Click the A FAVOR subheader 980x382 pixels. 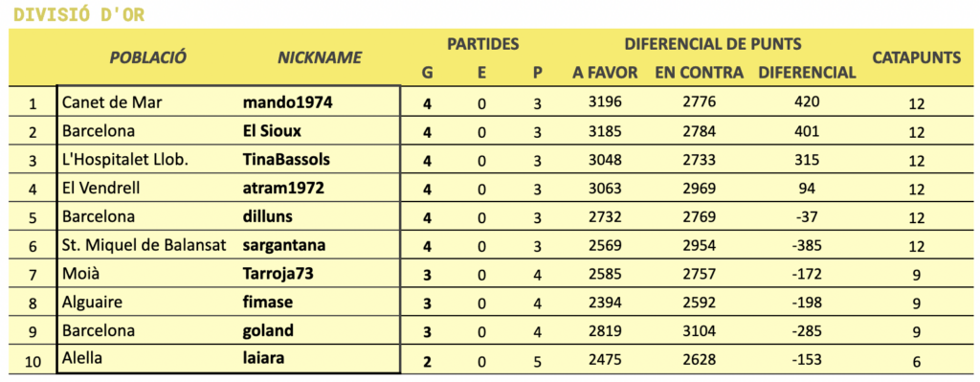pyautogui.click(x=605, y=73)
